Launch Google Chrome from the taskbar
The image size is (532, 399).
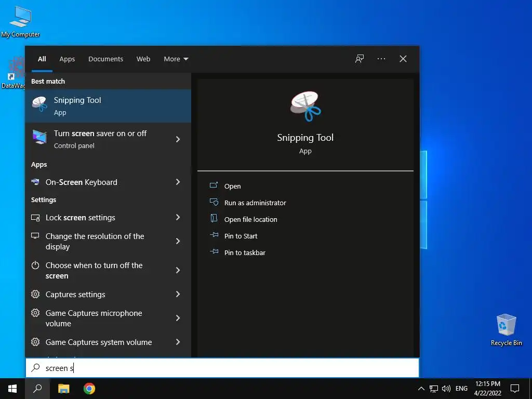tap(89, 389)
